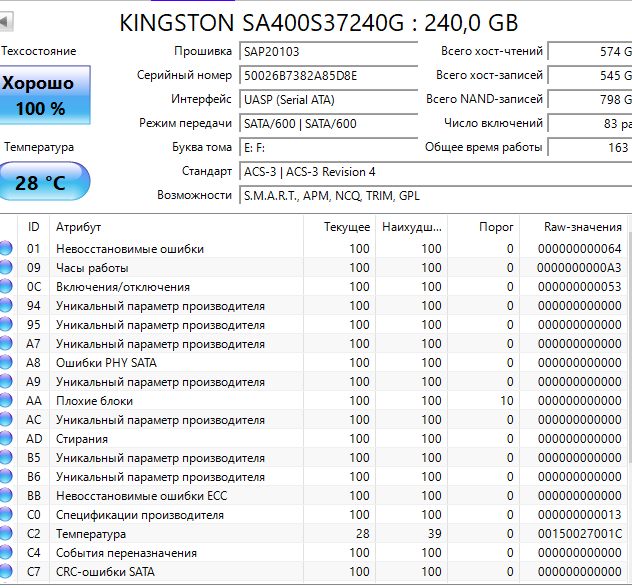Select the Стирания attribute row
This screenshot has width=632, height=588.
313,438
